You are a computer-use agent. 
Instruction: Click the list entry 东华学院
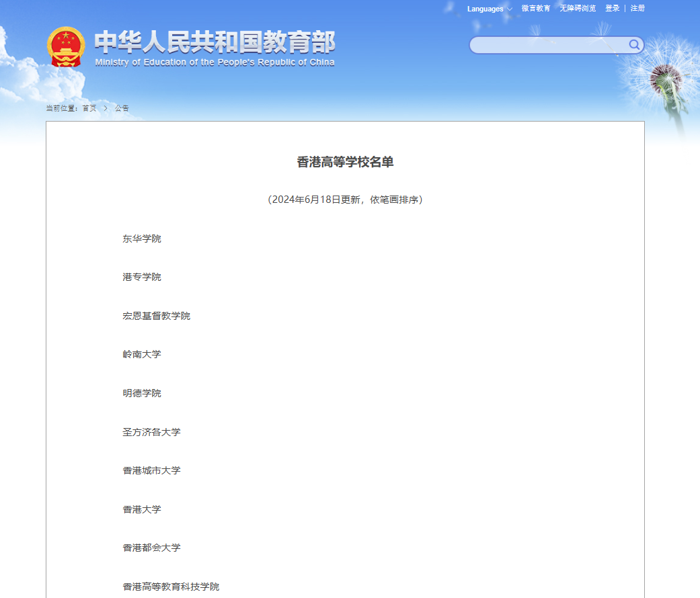[142, 239]
